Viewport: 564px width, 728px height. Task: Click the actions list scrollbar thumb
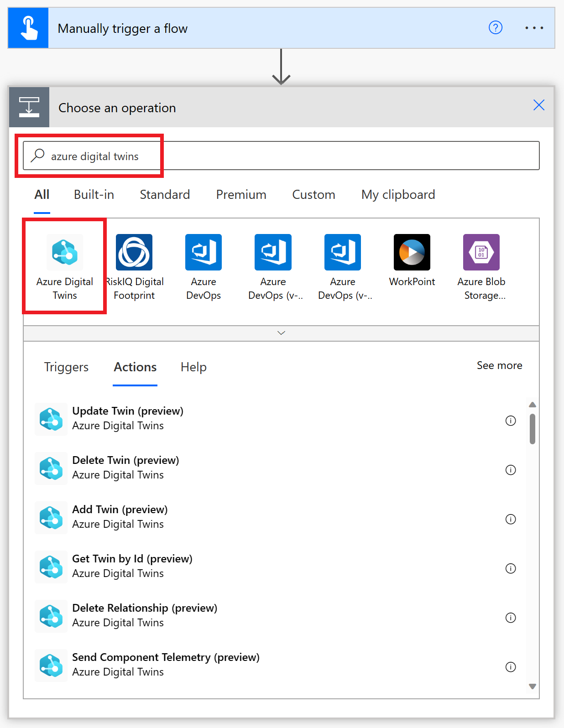tap(532, 429)
